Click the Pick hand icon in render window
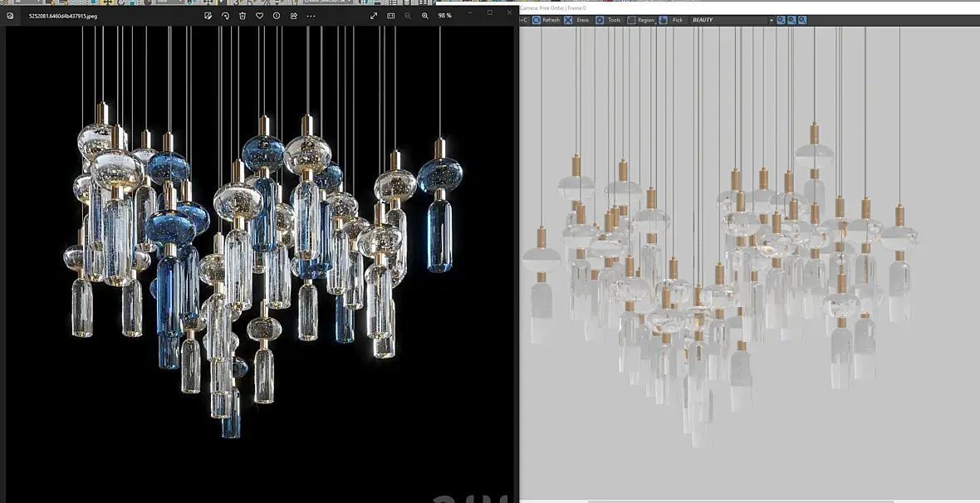Image resolution: width=980 pixels, height=503 pixels. coord(663,20)
